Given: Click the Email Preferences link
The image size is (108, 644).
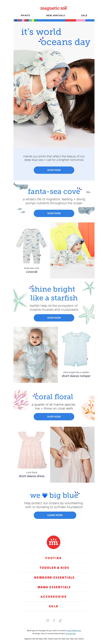Looking at the screenshot, I should [74, 631].
